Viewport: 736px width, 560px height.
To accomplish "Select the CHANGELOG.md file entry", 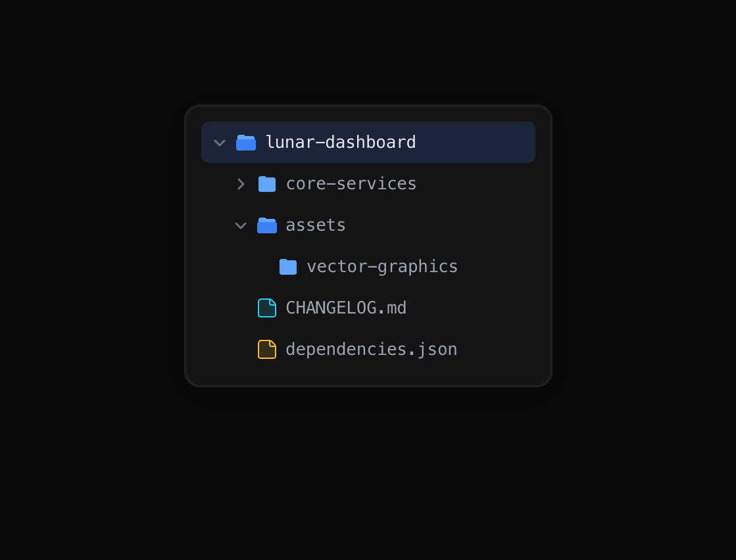I will [346, 308].
